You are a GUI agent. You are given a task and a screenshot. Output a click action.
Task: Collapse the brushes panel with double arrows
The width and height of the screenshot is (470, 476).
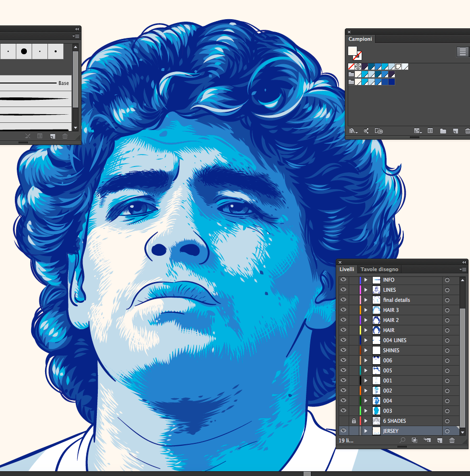click(77, 29)
